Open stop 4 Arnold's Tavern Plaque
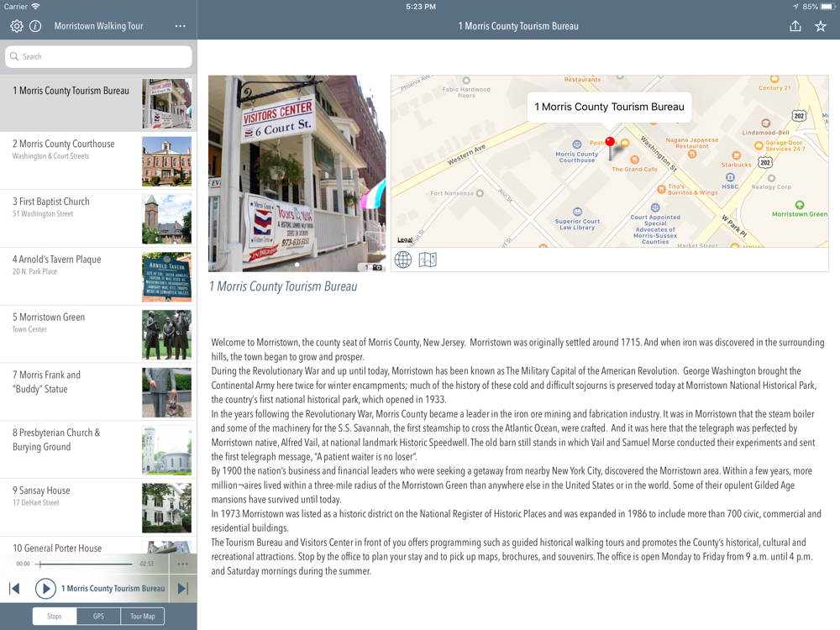The height and width of the screenshot is (630, 840). point(98,276)
